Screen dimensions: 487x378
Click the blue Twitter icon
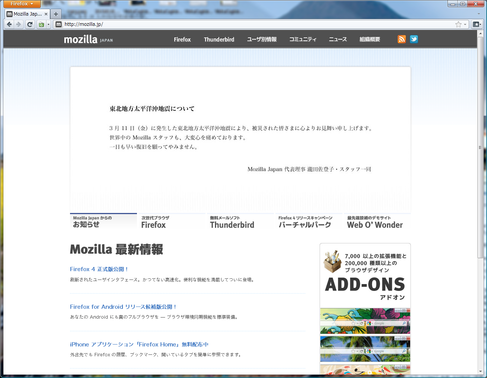[414, 39]
